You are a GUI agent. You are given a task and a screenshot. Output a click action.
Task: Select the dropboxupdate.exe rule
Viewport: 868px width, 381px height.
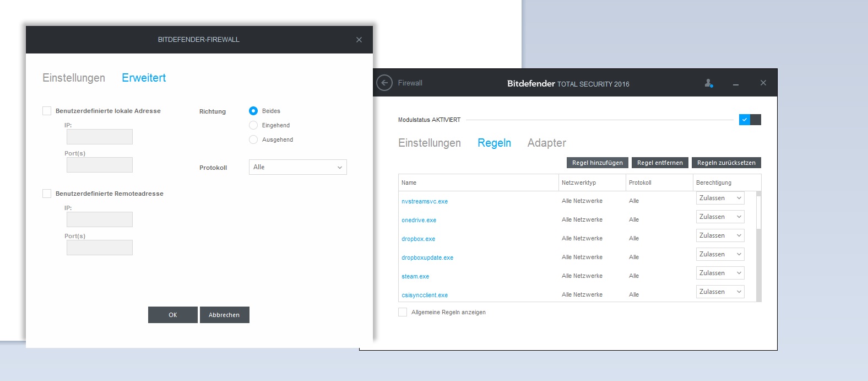pos(427,257)
